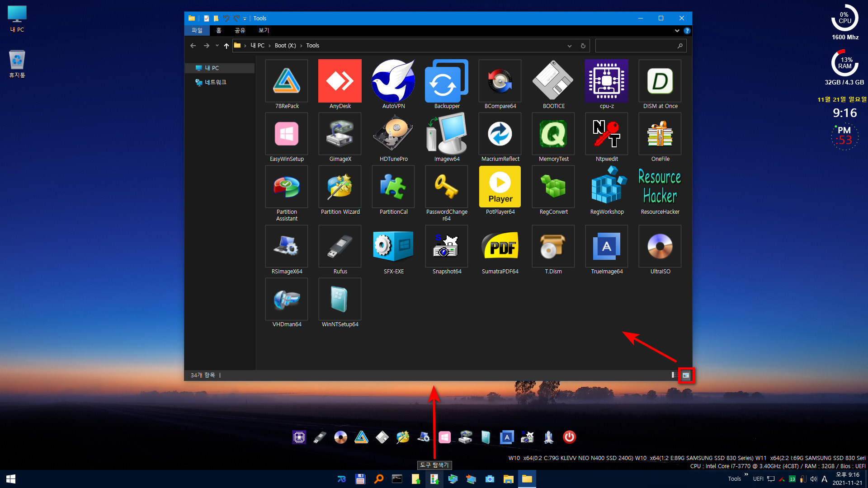
Task: Click taskbar magnifier search icon
Action: pos(379,479)
